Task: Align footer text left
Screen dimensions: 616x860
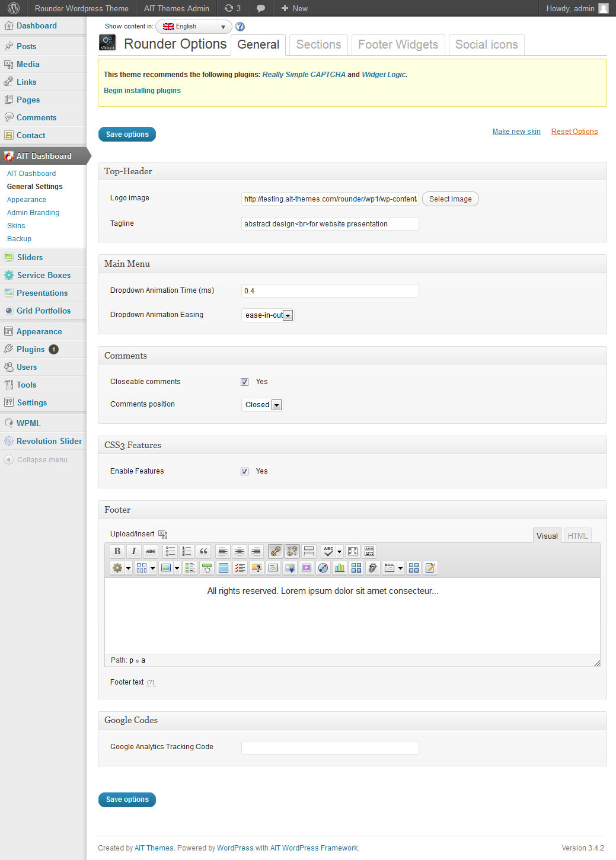Action: click(223, 551)
